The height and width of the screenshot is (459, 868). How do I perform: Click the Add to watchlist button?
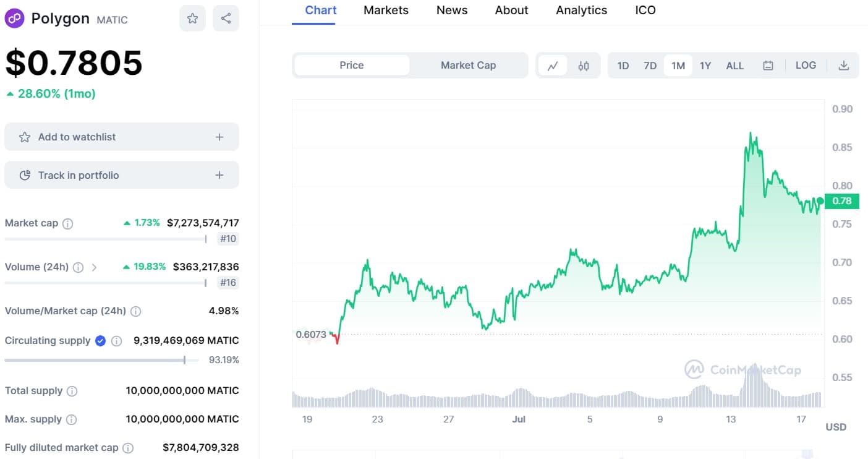click(122, 137)
